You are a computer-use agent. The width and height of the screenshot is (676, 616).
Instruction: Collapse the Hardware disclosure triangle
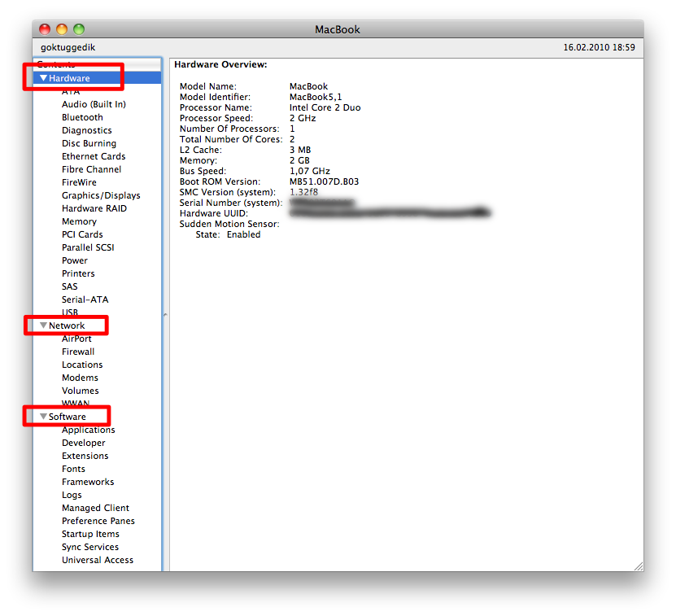click(44, 78)
